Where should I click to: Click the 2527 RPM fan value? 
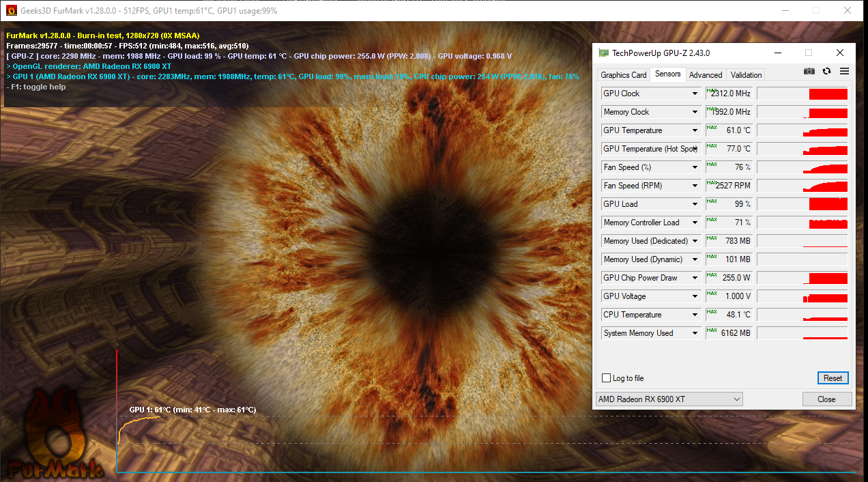click(x=729, y=186)
